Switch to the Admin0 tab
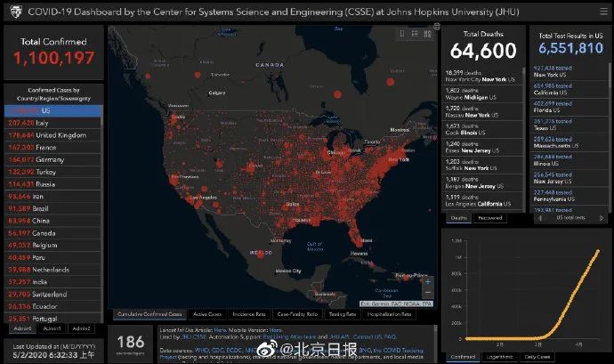Screen dimensions: 614x364 point(22,328)
